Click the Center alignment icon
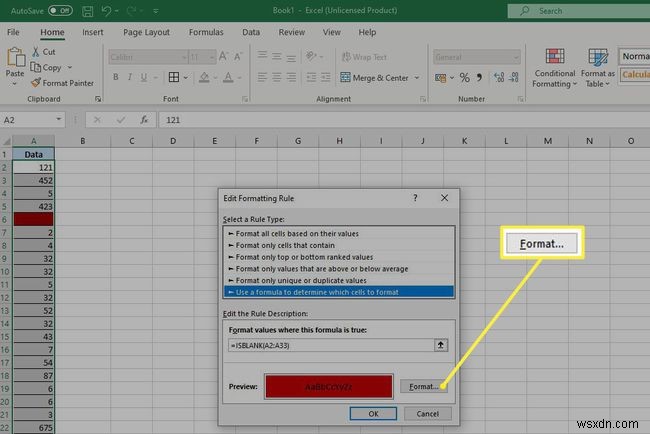The width and height of the screenshot is (650, 434). pos(277,77)
